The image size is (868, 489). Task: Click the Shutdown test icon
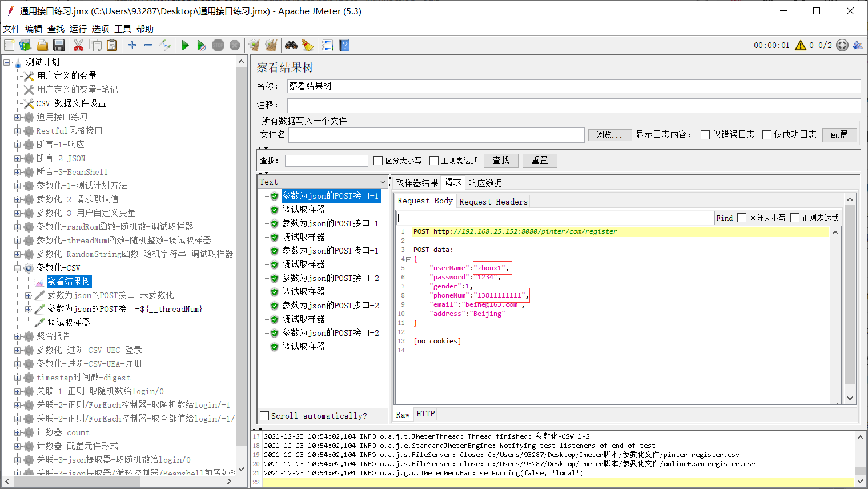tap(235, 45)
